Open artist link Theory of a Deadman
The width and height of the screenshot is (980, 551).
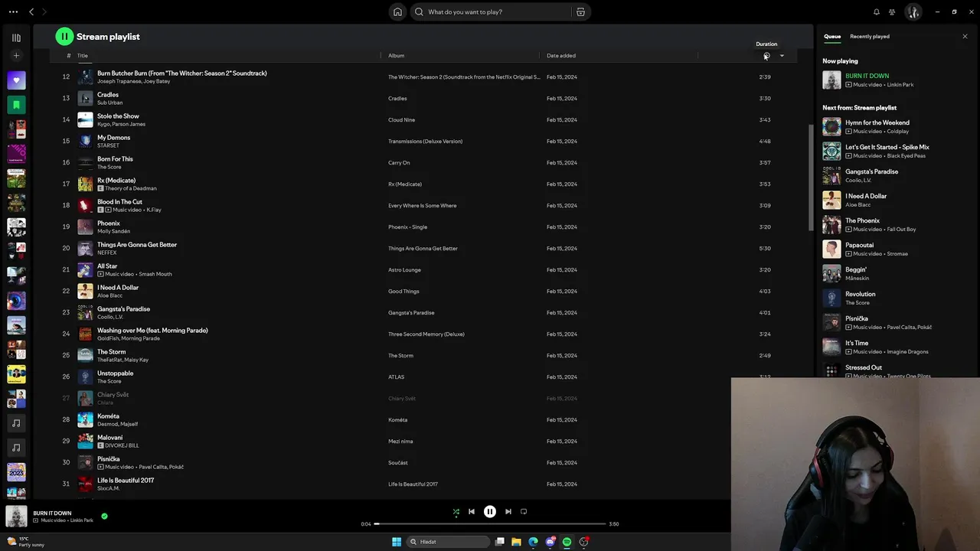coord(130,188)
